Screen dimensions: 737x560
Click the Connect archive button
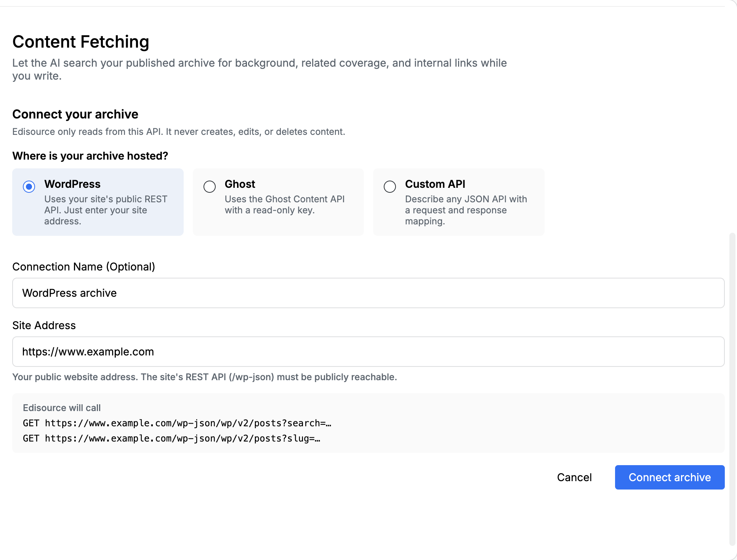670,477
